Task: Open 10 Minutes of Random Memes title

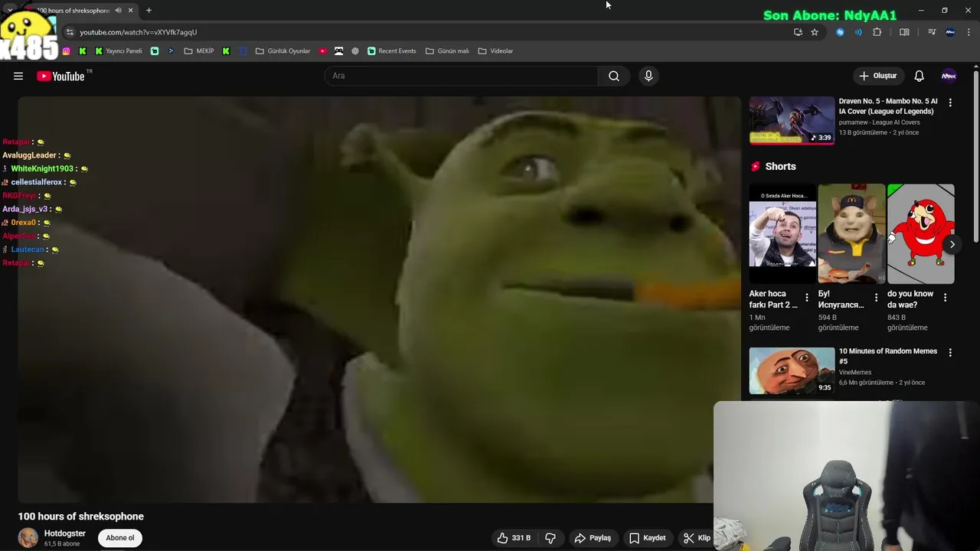Action: (888, 356)
